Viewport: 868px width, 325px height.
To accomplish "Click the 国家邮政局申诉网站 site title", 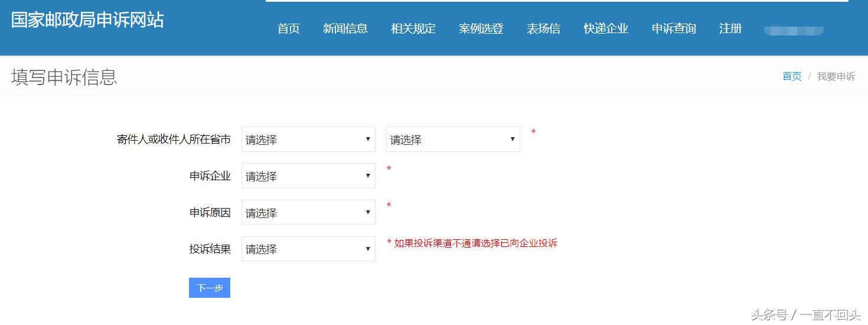I will [x=87, y=19].
